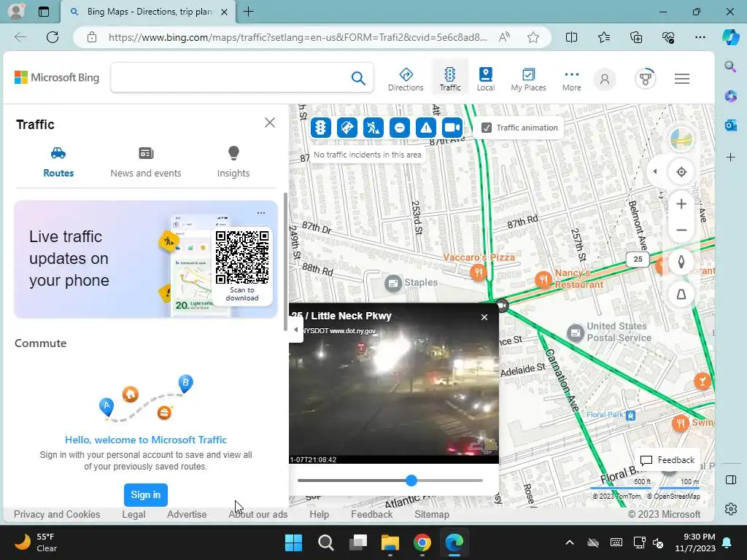The width and height of the screenshot is (747, 560).
Task: Open Edge Copilot sidebar icon
Action: point(730,37)
